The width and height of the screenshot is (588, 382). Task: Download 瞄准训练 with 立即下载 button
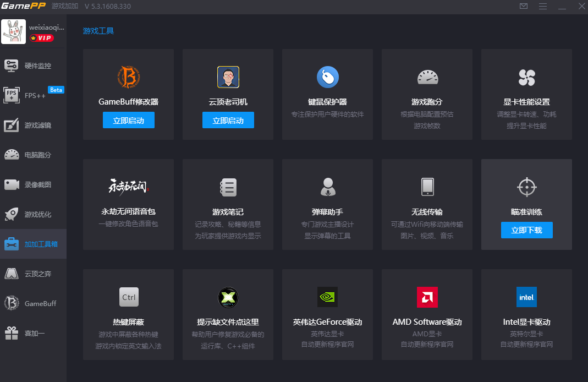[526, 230]
